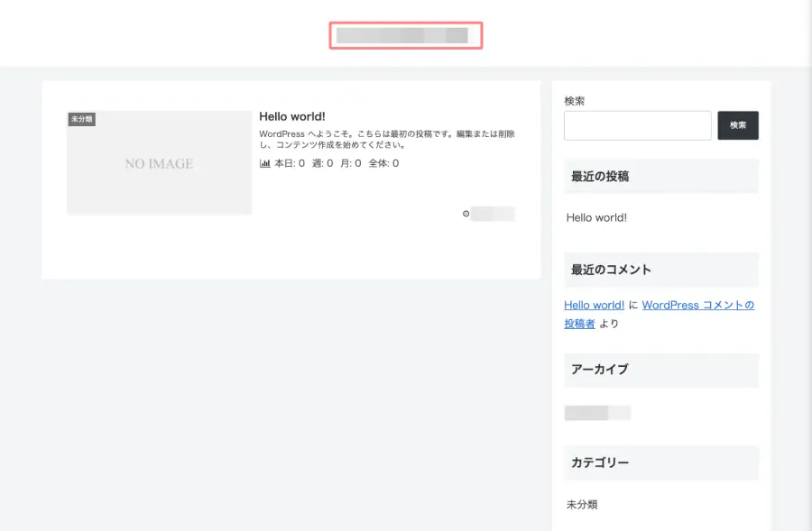Open Hello world! under 最近の投稿
Screen dimensions: 812x531
[x=595, y=217]
